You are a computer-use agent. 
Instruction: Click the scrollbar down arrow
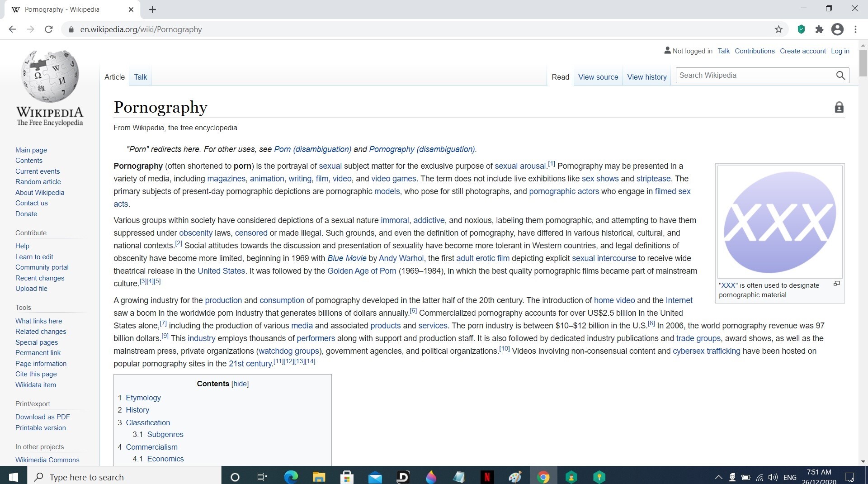click(x=863, y=461)
